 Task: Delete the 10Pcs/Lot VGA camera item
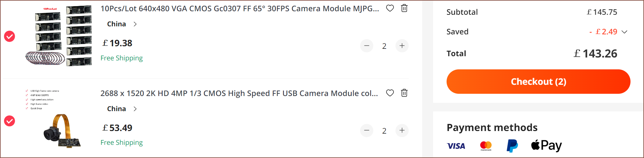coord(404,8)
